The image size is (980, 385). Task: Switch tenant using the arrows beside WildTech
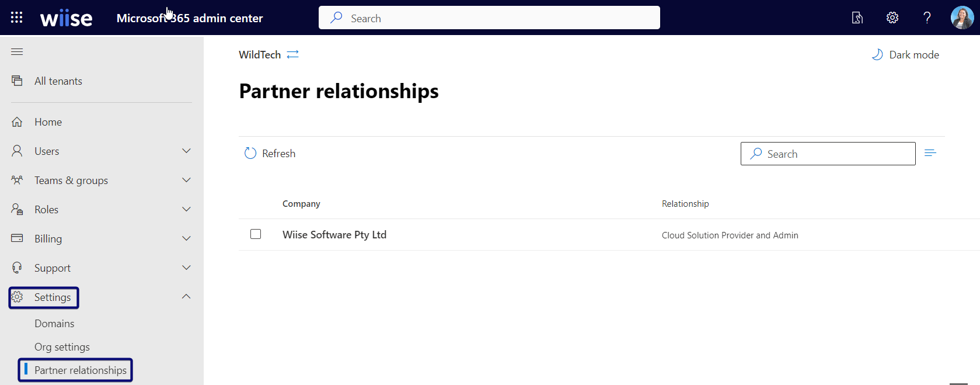[293, 54]
